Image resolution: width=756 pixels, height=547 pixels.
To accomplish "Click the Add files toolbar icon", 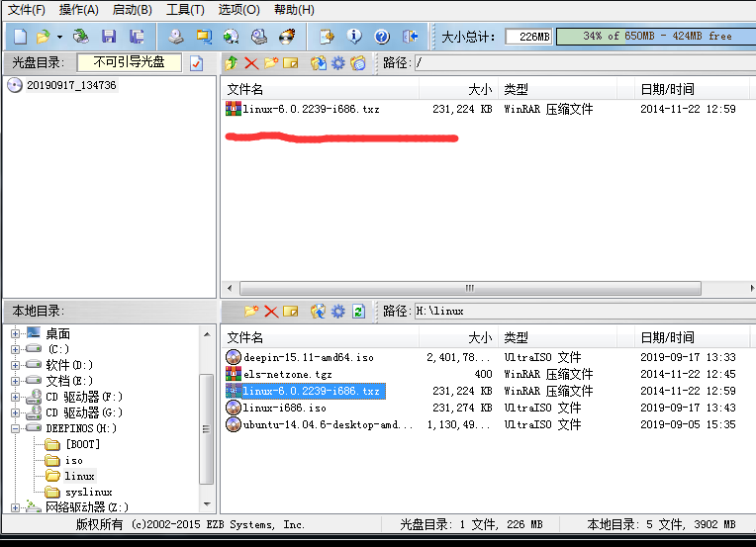I will pos(327,37).
